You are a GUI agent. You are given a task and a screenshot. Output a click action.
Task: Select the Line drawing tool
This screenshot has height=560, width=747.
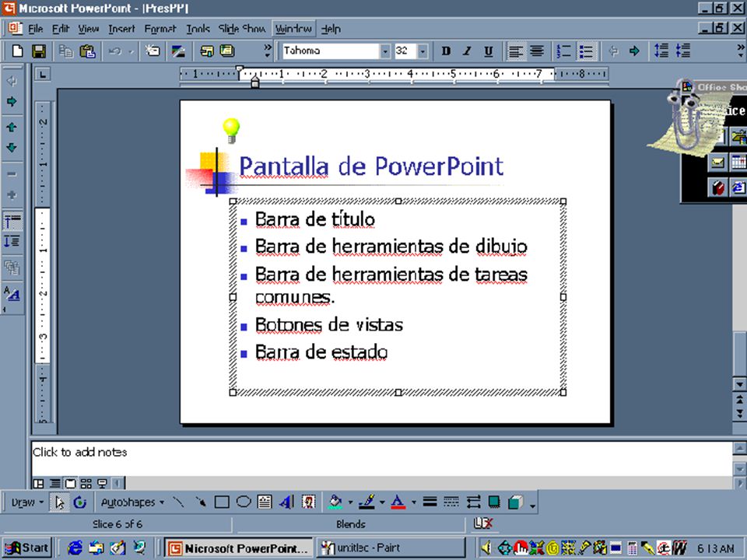179,502
